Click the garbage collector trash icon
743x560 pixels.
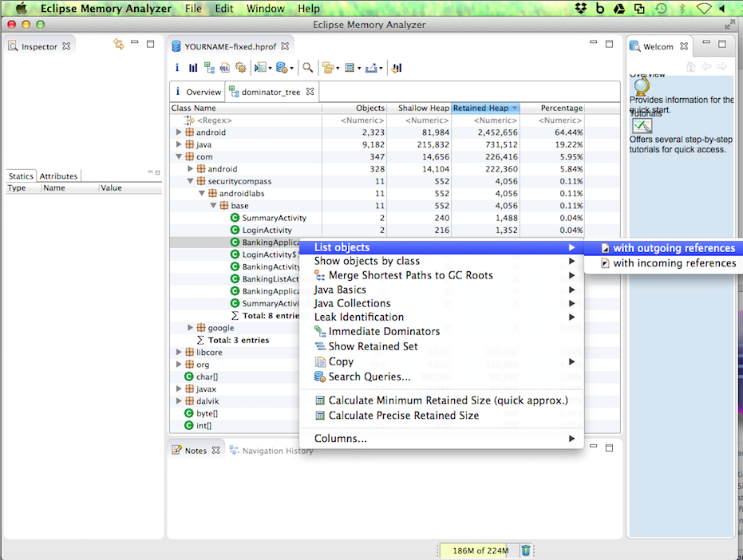[526, 550]
